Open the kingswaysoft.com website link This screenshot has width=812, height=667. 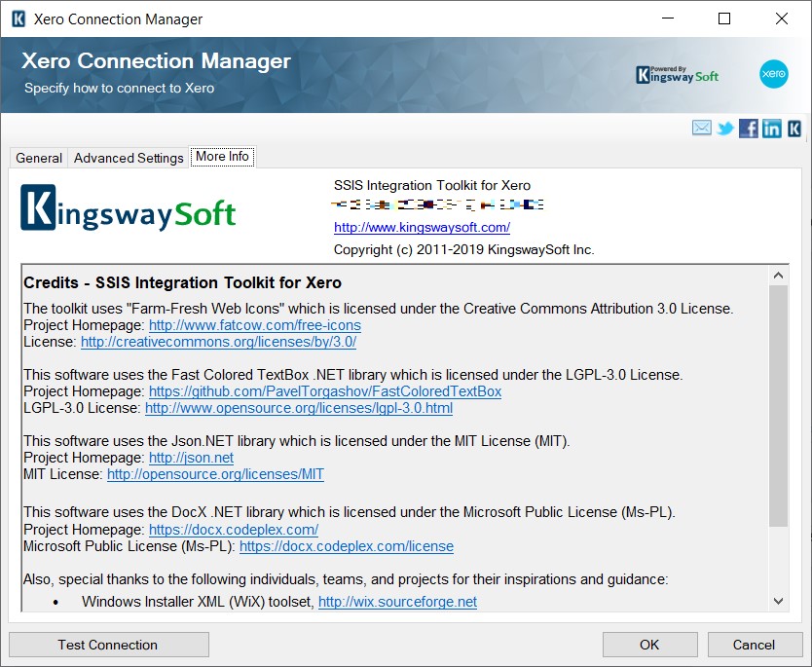tap(422, 227)
